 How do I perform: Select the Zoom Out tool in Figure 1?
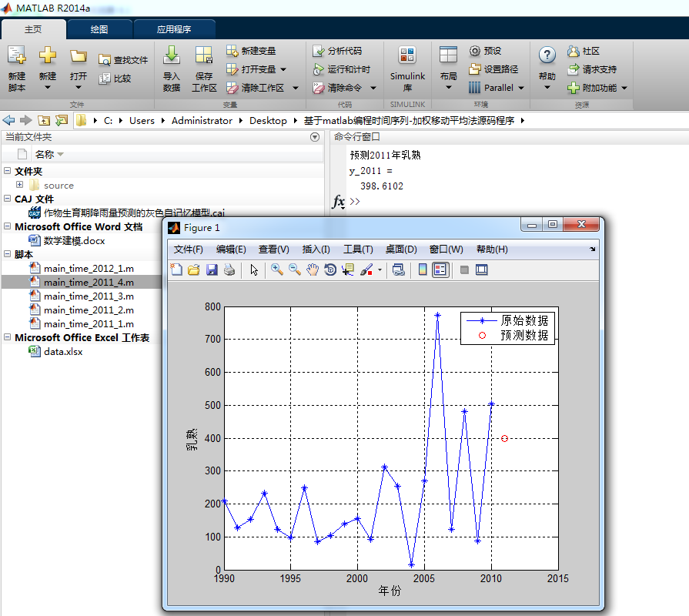click(295, 269)
